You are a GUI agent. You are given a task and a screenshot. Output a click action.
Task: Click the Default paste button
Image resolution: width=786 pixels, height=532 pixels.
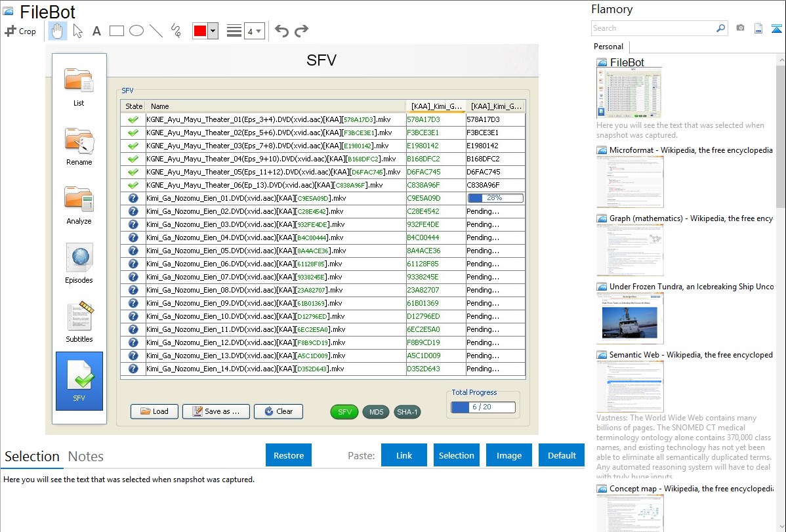(x=562, y=455)
